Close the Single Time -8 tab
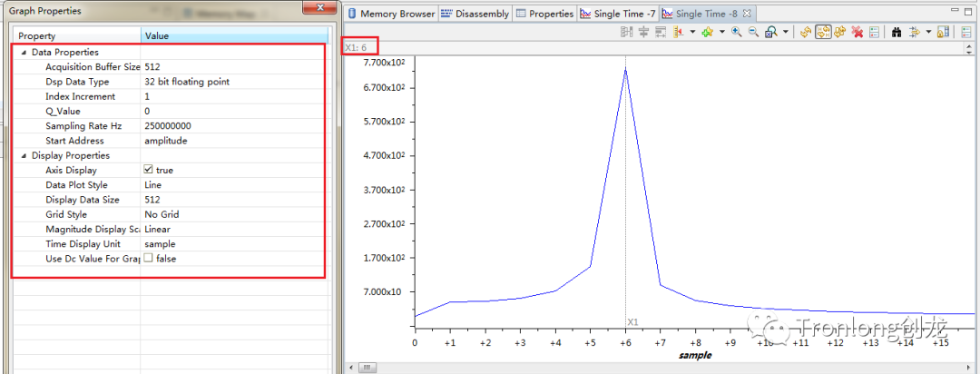 [x=747, y=14]
